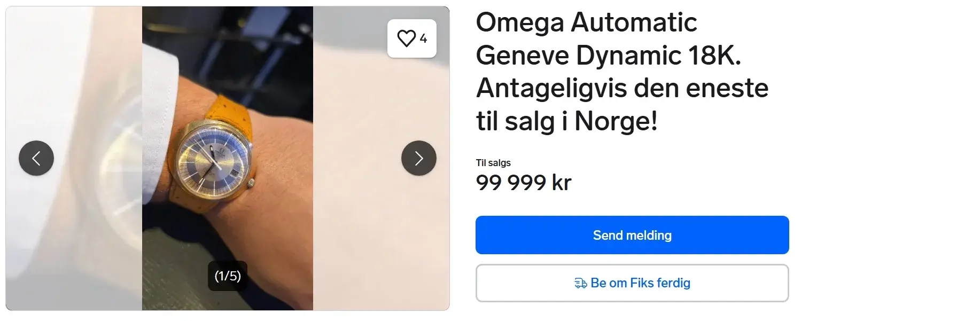The image size is (980, 321).
Task: Click the "Geneve Dynamic 18K." title line
Action: [x=608, y=55]
